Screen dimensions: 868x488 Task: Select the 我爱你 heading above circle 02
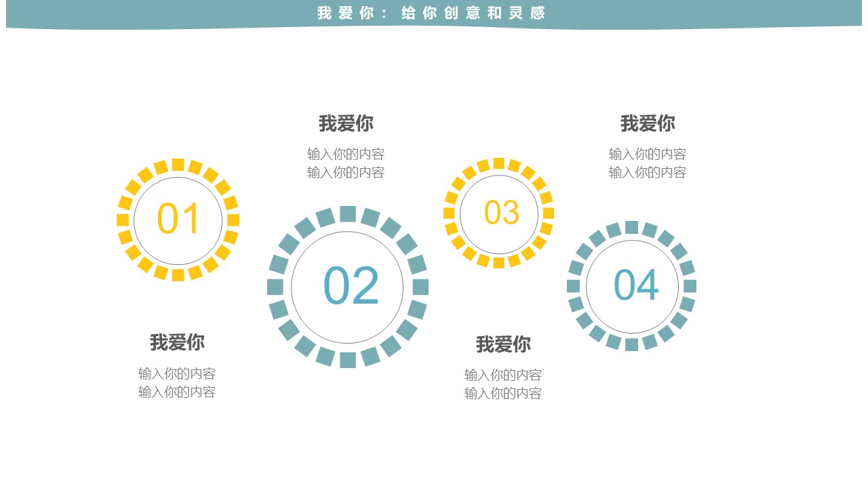346,123
